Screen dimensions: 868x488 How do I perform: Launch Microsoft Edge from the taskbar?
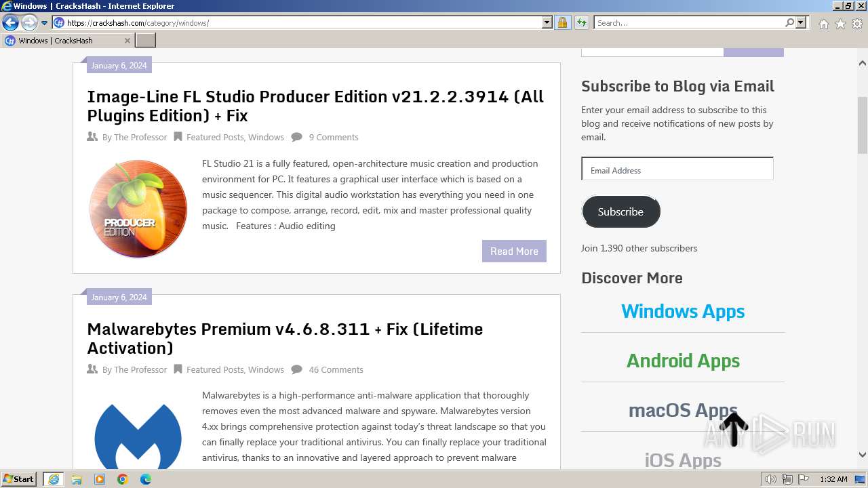pos(146,479)
